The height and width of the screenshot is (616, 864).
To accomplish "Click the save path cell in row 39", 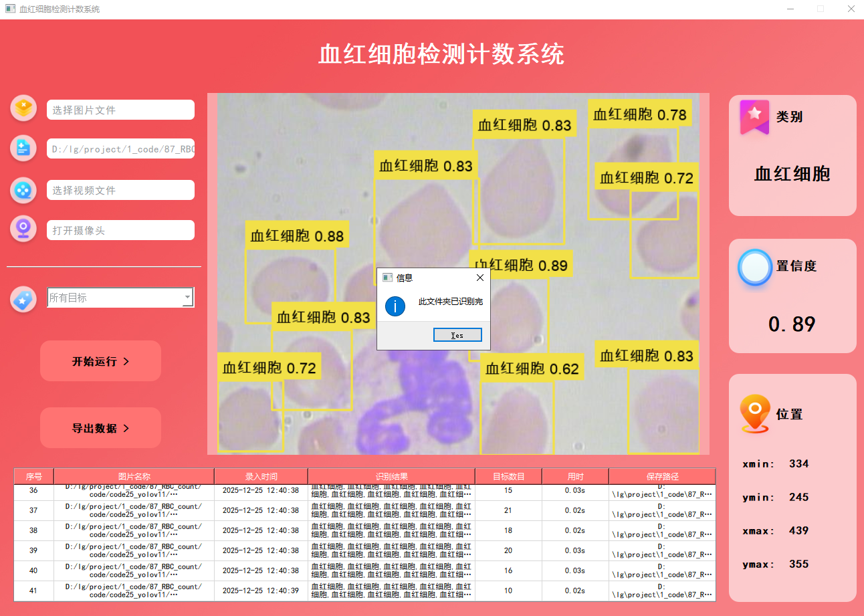I will coord(662,550).
